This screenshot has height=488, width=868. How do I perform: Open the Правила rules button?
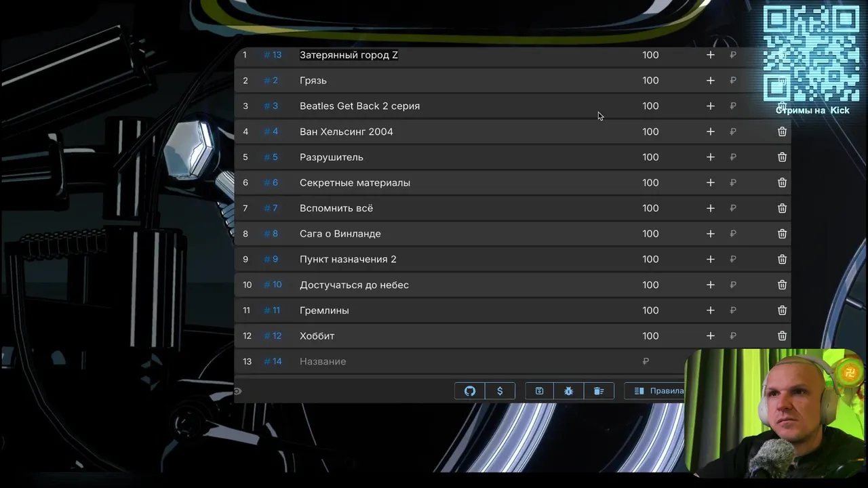655,391
